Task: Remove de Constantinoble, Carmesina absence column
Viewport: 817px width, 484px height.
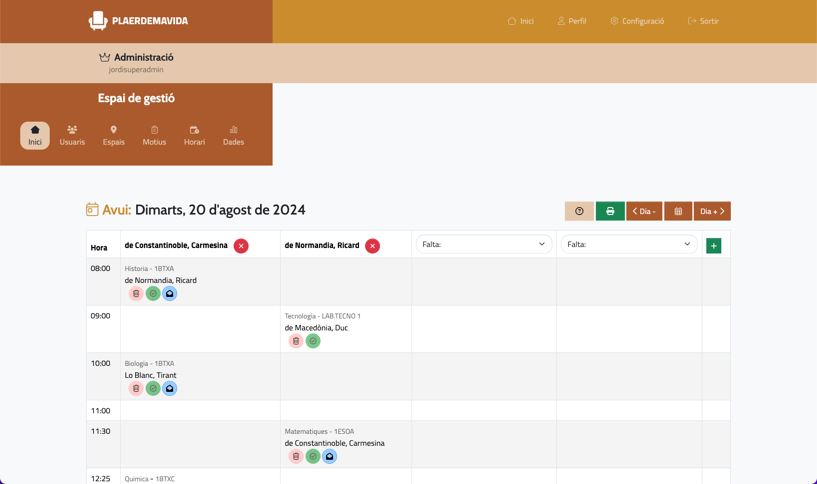Action: pos(241,246)
